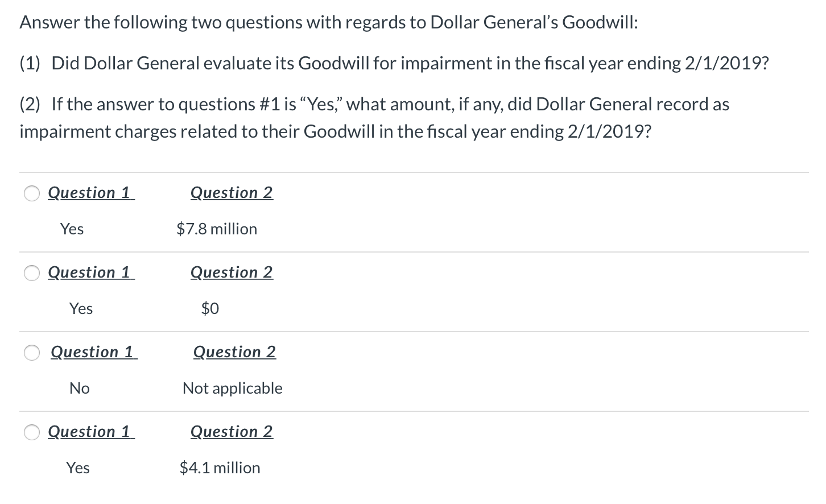Click Question 1 heading in the second option

tap(90, 272)
